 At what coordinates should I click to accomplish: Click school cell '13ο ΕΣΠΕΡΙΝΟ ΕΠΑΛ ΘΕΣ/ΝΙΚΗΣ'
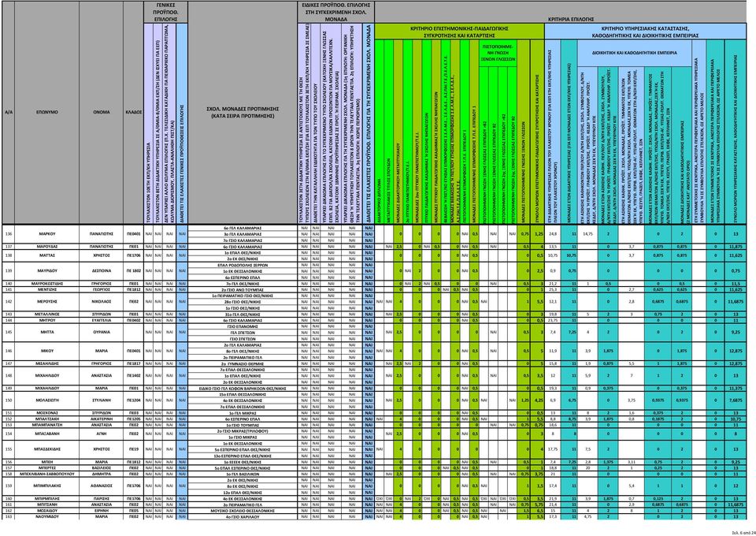tap(242, 456)
